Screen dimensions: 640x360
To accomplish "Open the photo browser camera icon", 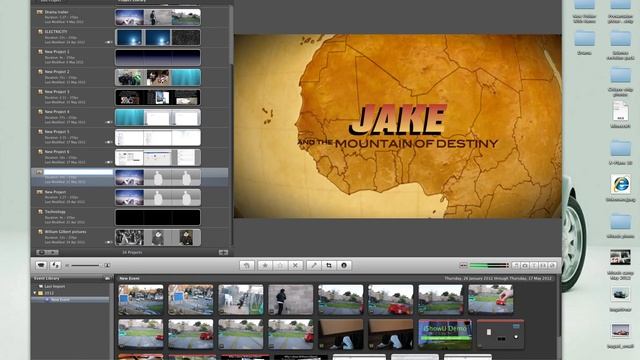I will [x=525, y=265].
